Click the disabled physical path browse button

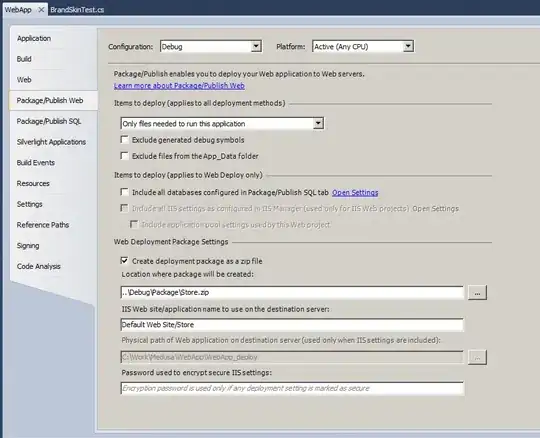click(477, 357)
